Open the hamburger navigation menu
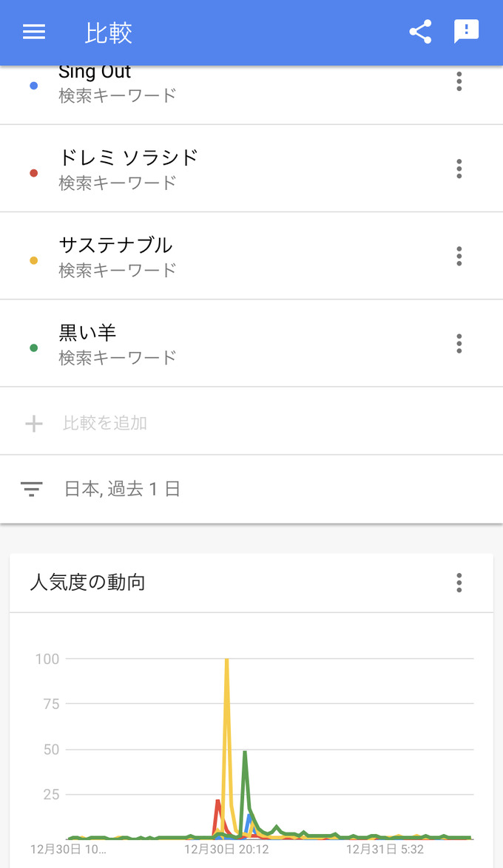 34,32
